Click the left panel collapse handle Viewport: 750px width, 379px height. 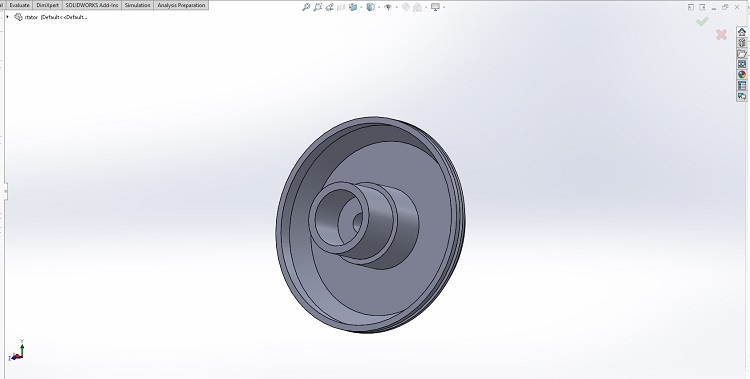tap(6, 191)
